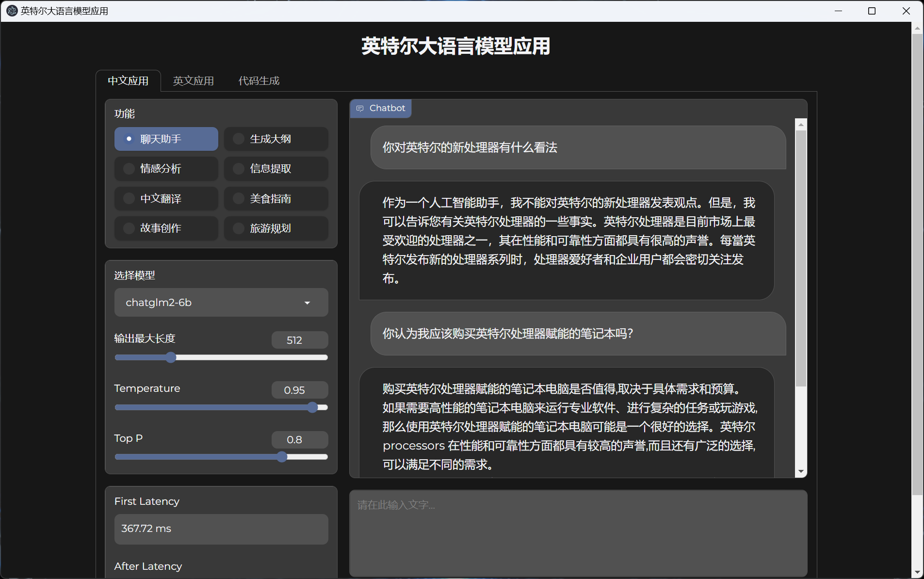Edit the 输出最大长度 value of 512
Viewport: 924px width, 579px height.
[x=299, y=340]
